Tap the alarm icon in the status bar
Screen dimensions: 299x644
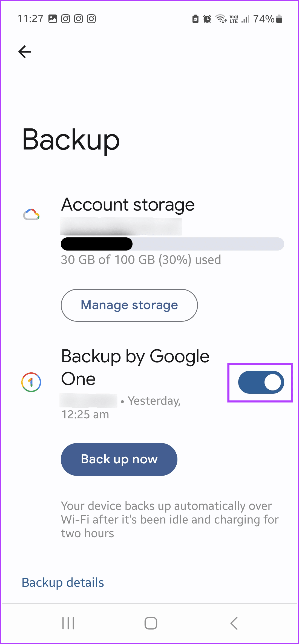point(207,19)
